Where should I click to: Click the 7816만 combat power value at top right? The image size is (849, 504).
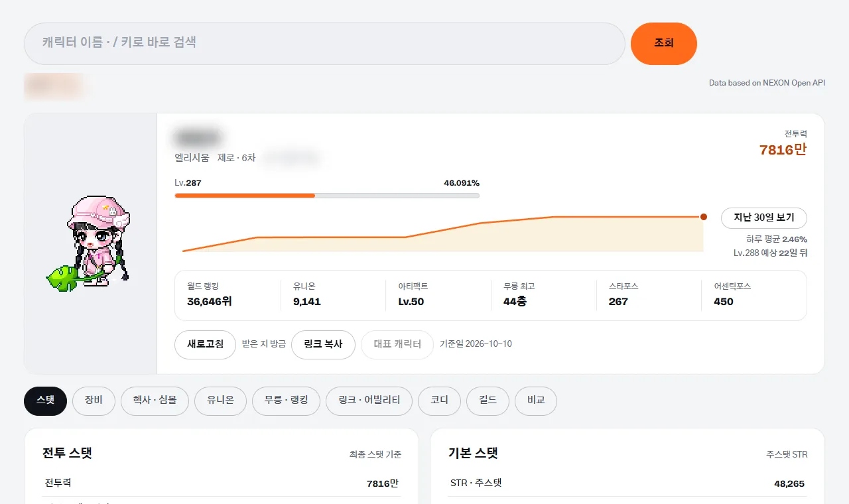coord(783,150)
